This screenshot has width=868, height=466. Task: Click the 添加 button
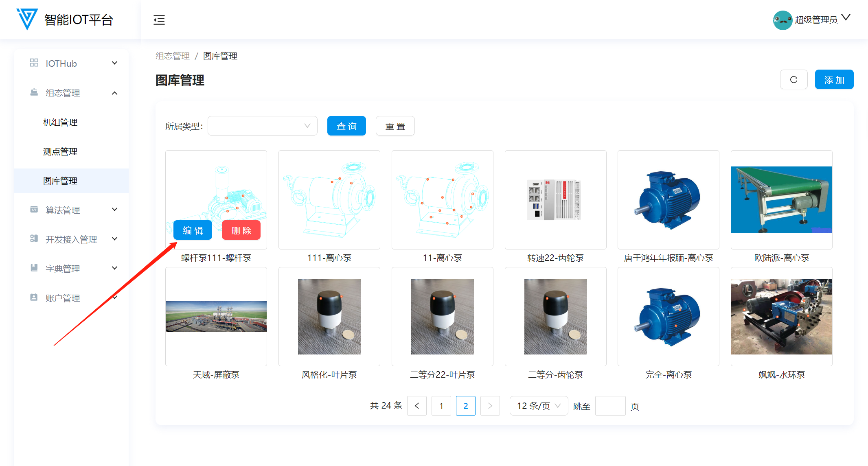tap(834, 80)
